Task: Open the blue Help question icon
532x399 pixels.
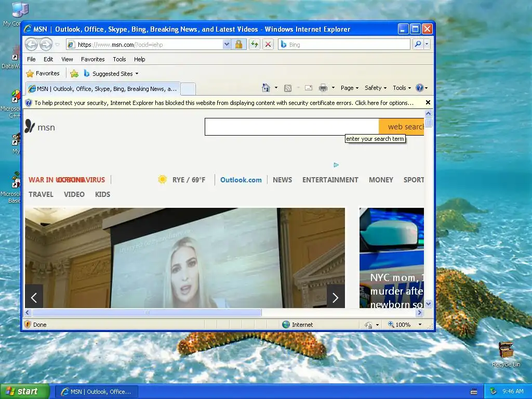Action: click(x=422, y=88)
